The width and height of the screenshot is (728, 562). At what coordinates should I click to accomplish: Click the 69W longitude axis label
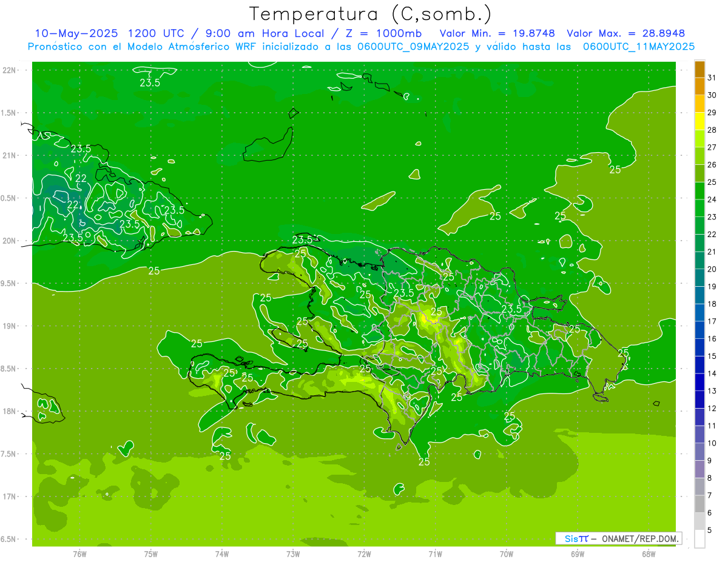pos(578,554)
